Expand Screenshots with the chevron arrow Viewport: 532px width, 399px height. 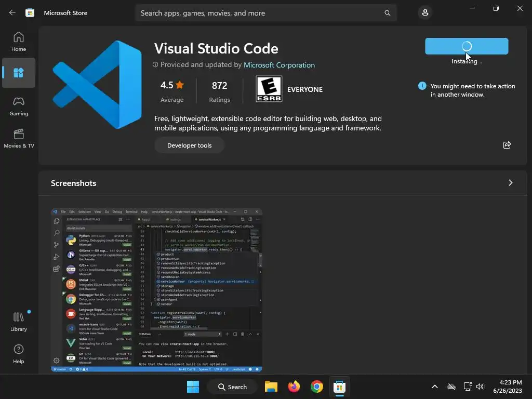click(x=510, y=183)
